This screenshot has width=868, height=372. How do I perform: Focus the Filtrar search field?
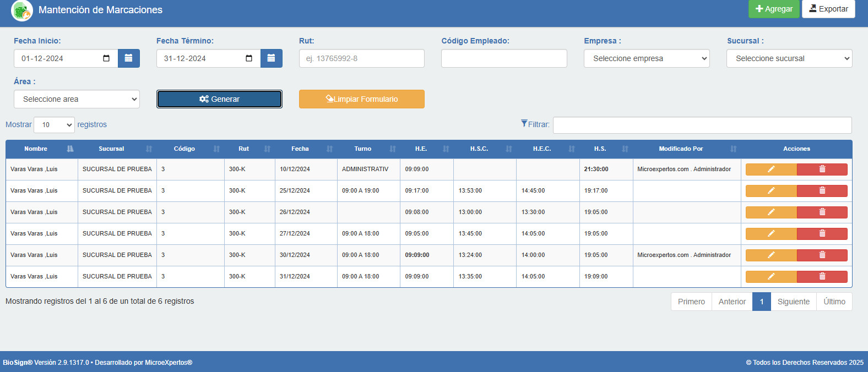point(702,125)
